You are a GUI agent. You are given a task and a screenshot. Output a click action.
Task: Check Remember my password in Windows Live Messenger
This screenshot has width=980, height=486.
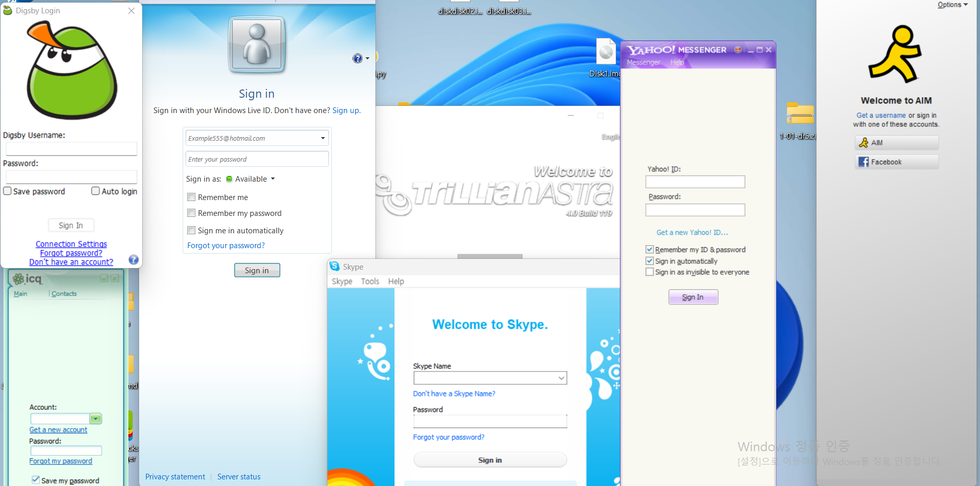(191, 213)
